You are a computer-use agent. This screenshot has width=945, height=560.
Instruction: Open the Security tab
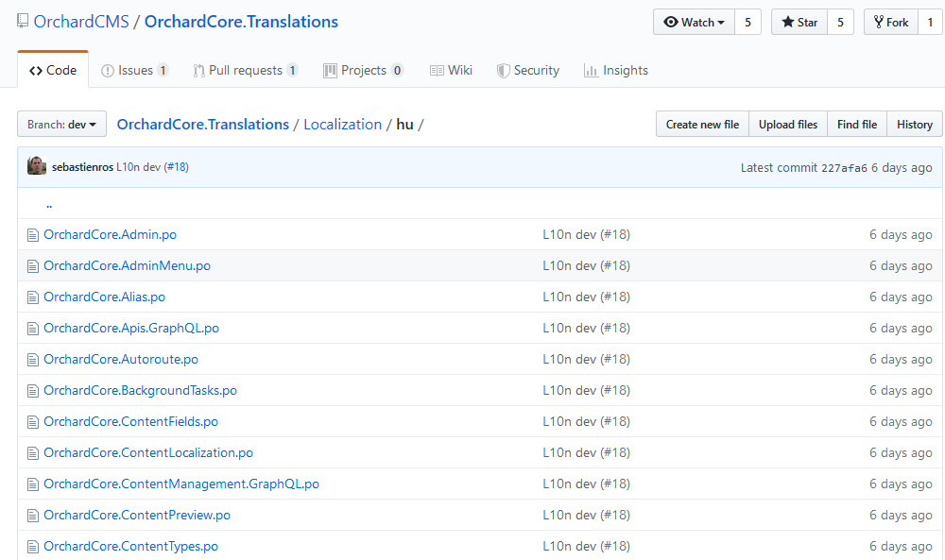(528, 71)
